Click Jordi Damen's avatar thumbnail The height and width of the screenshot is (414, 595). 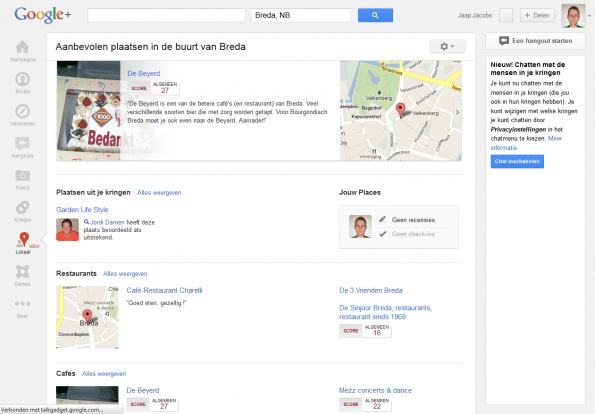[68, 230]
